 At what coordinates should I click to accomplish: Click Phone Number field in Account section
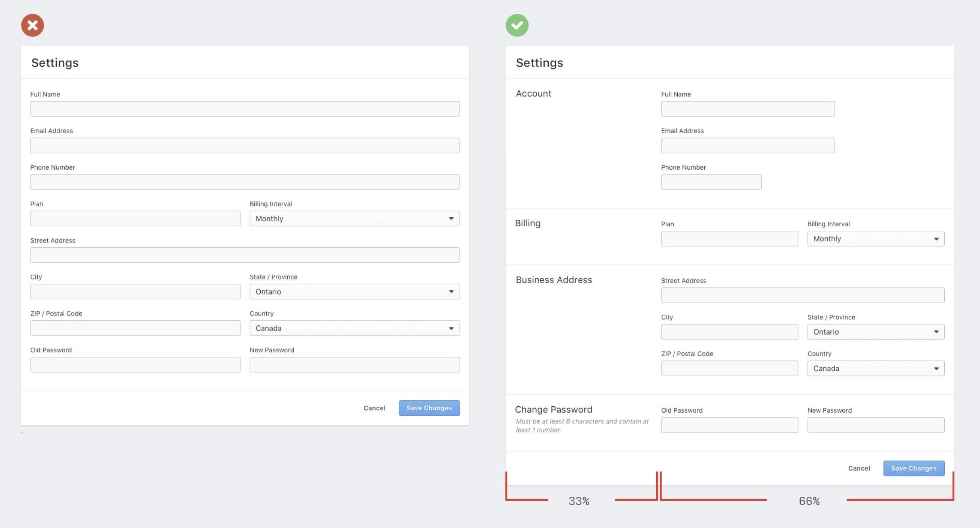click(711, 182)
